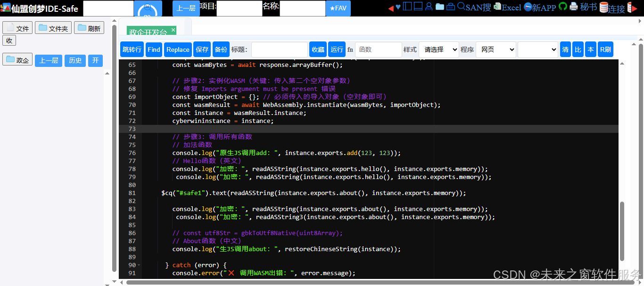Image resolution: width=644 pixels, height=286 pixels.
Task: Click empty line 73 in editor
Action: (369, 129)
